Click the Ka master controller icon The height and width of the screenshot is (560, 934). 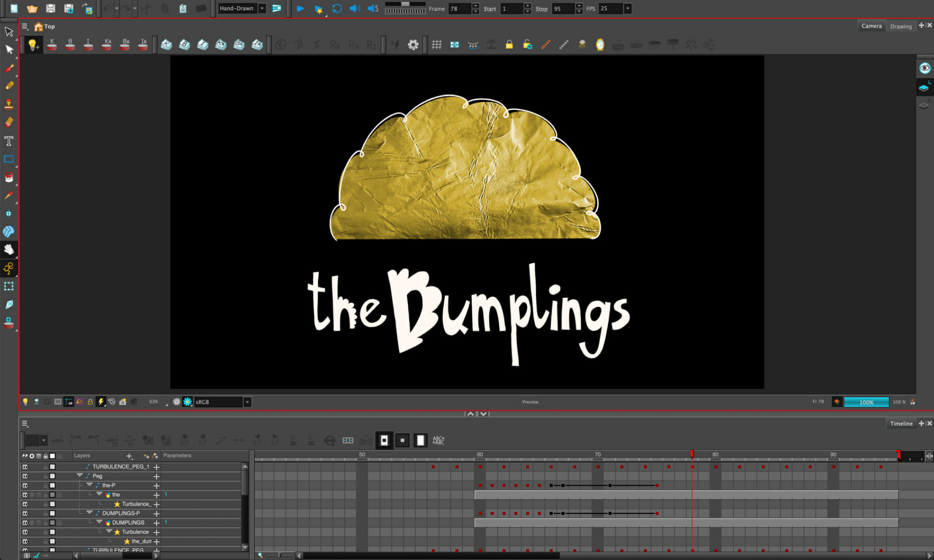(107, 45)
